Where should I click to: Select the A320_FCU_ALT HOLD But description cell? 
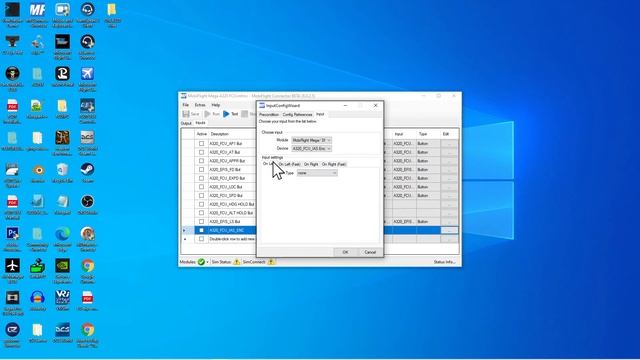[x=232, y=213]
